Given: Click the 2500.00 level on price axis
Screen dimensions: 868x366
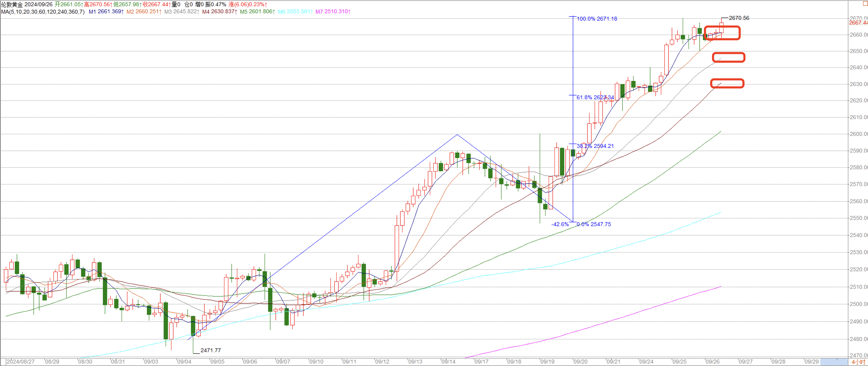Looking at the screenshot, I should 859,304.
